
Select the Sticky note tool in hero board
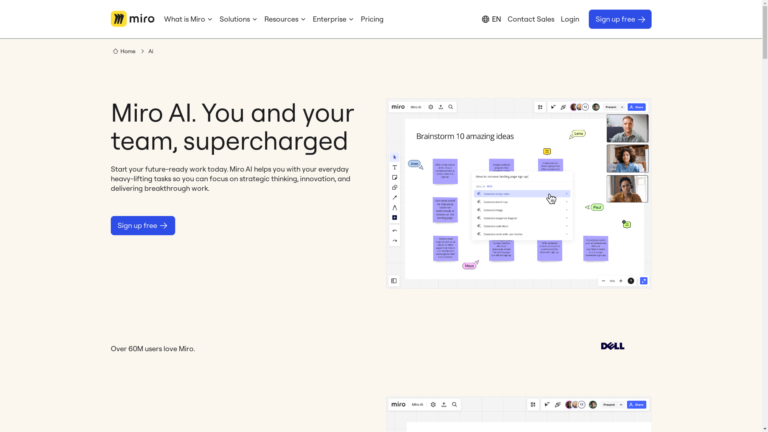[394, 177]
